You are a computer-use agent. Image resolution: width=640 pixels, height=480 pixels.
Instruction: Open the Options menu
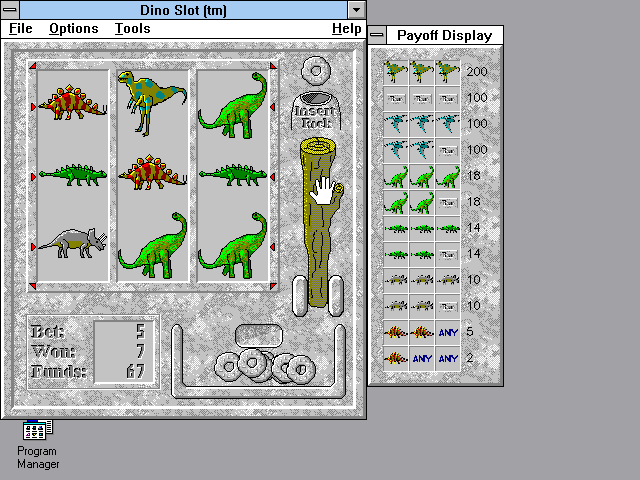click(x=74, y=28)
